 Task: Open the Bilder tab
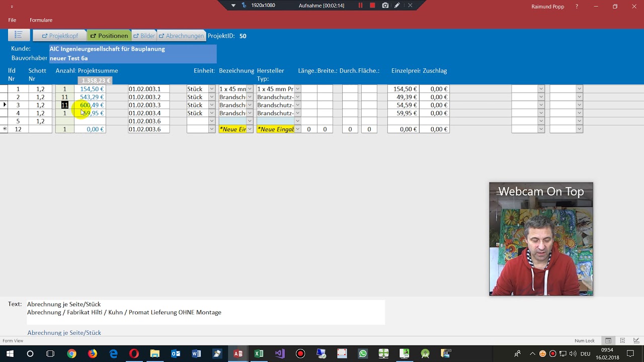tap(144, 36)
